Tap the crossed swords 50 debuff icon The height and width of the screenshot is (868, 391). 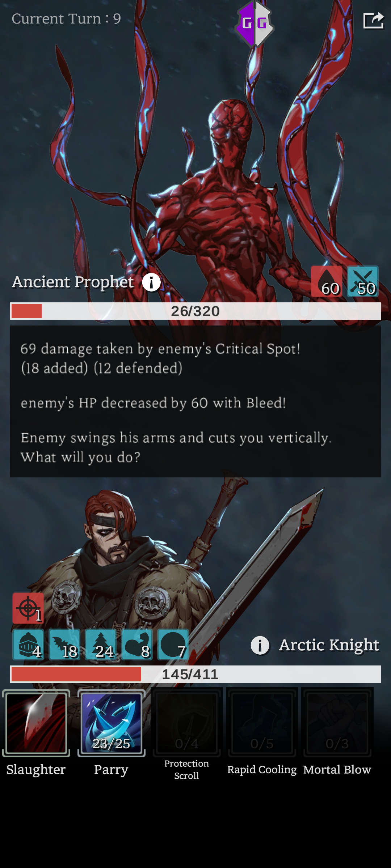[363, 282]
